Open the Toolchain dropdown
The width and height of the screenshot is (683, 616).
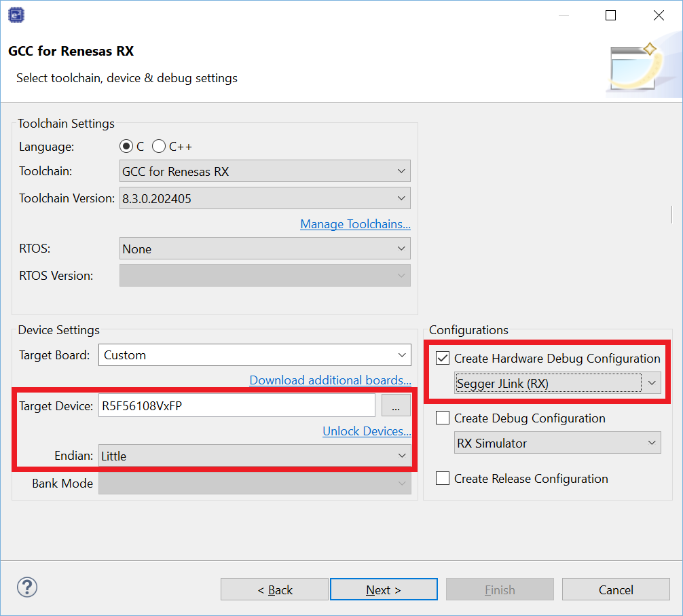[265, 172]
